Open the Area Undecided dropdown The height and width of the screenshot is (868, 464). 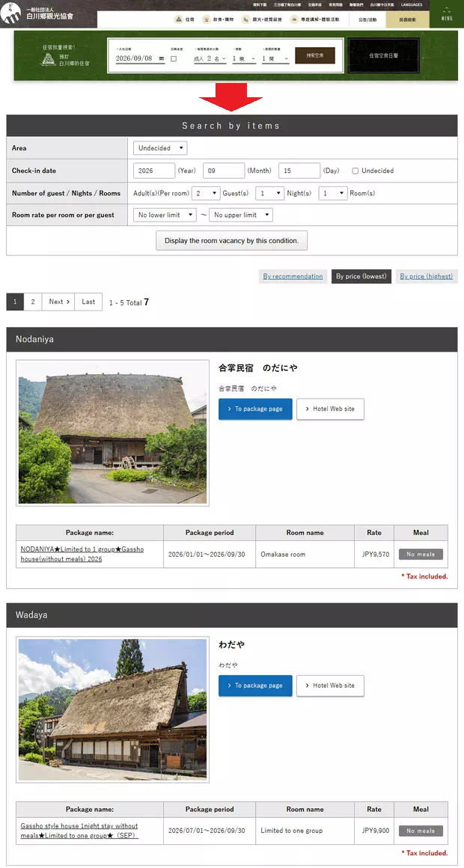click(x=160, y=148)
